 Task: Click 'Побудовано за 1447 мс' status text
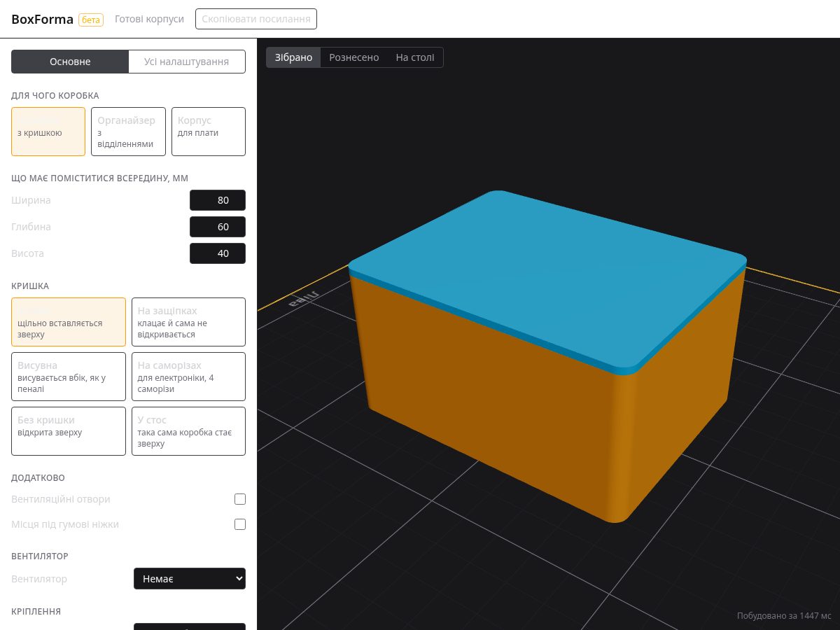tap(784, 616)
